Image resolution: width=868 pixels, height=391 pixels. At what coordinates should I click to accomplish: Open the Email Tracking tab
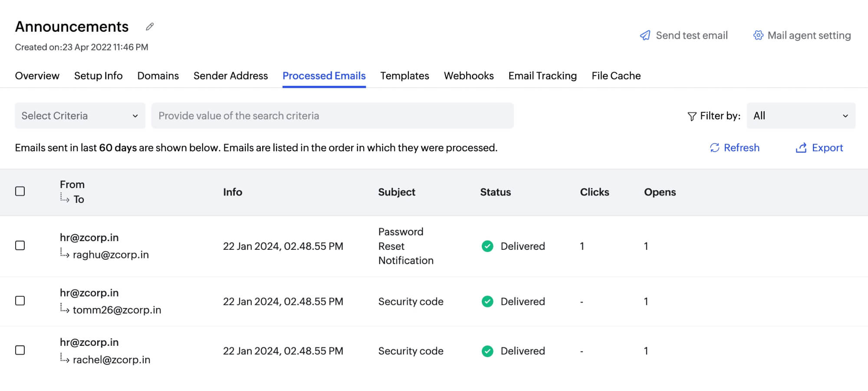(542, 76)
